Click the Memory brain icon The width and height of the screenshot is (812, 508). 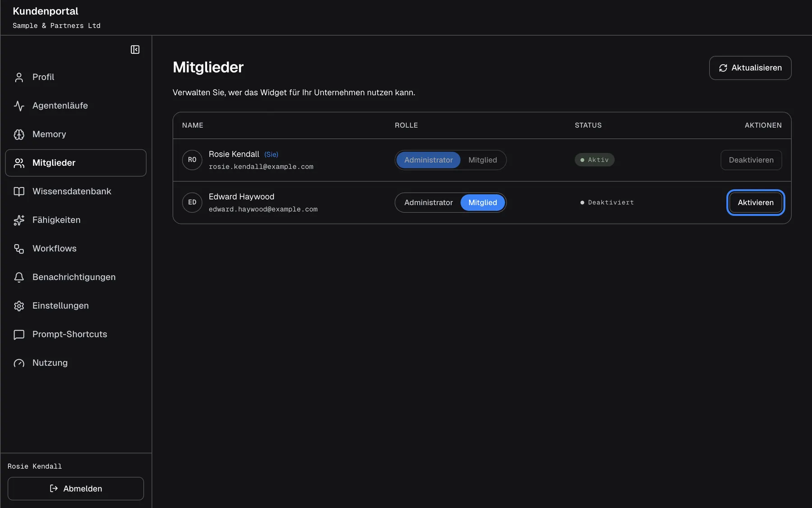click(x=19, y=134)
